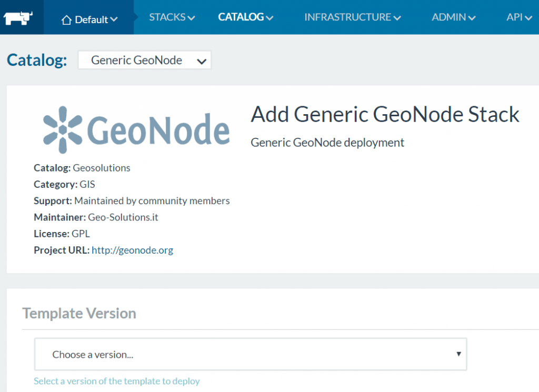Open the API menu

[x=514, y=17]
